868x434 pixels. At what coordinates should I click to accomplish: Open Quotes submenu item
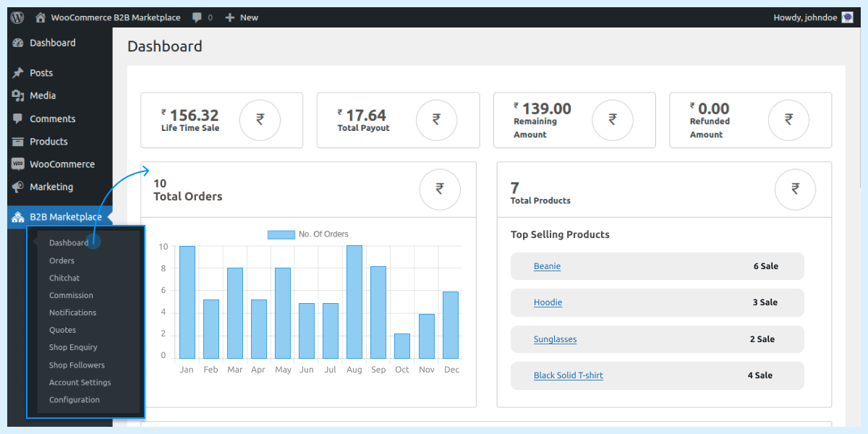[62, 330]
